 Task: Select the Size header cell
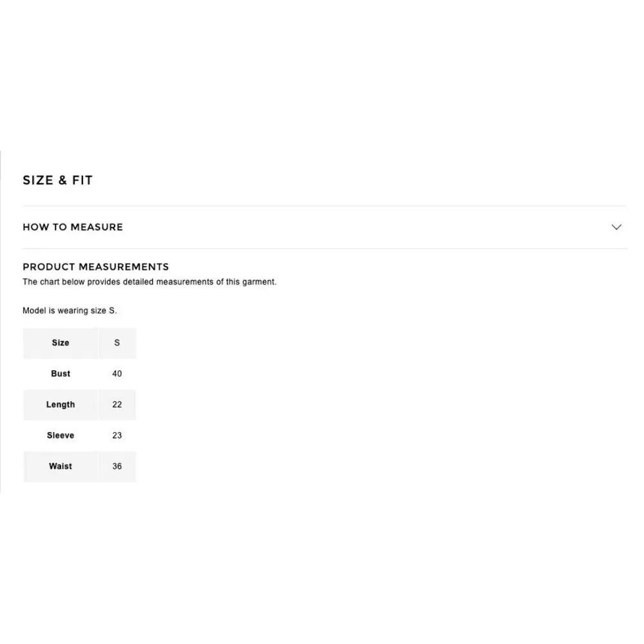pyautogui.click(x=61, y=343)
